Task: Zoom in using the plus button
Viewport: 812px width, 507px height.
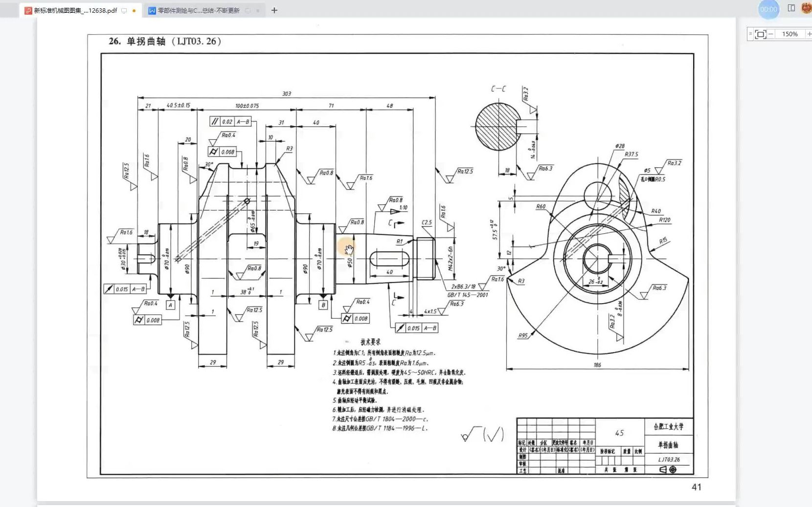Action: (809, 34)
